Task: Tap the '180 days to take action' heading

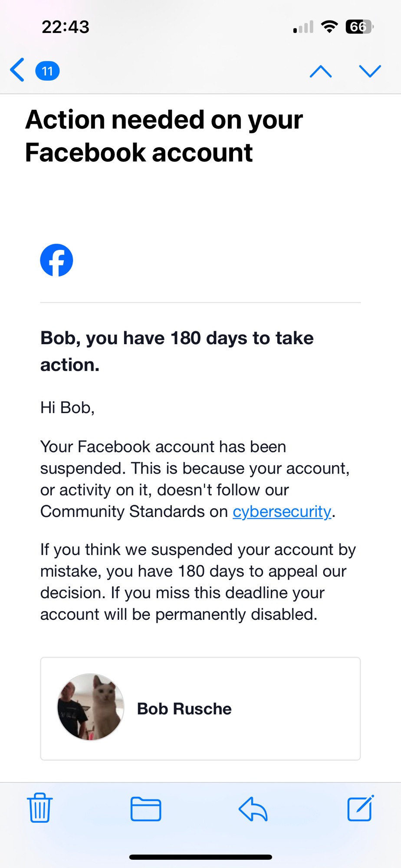Action: coord(177,352)
